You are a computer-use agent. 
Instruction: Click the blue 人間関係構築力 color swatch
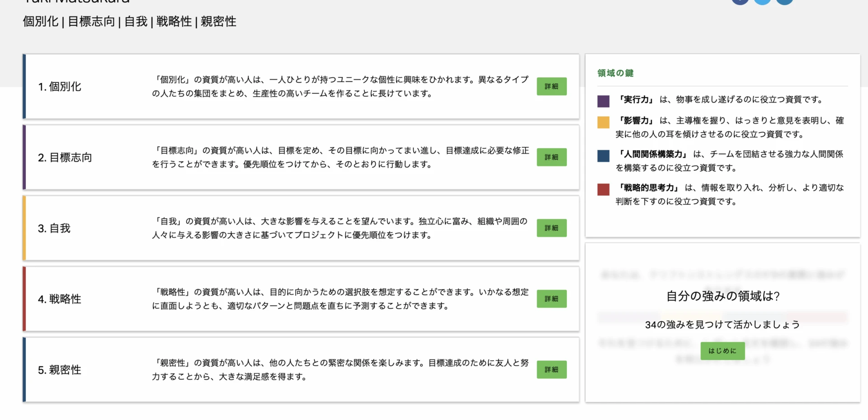coord(603,156)
